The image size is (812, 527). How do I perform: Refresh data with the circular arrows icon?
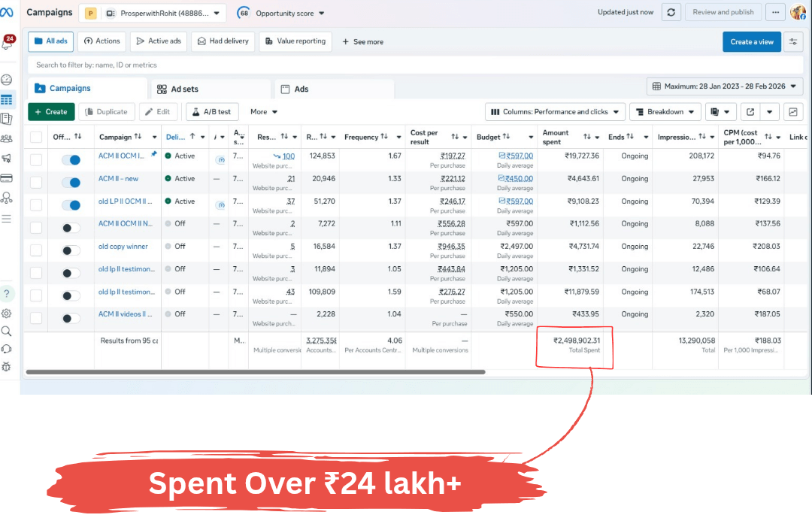pos(671,13)
